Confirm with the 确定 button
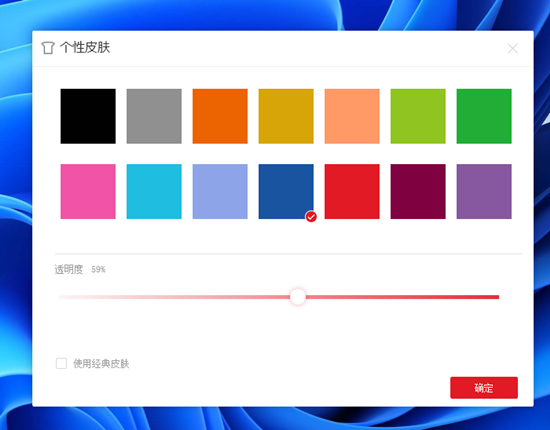Image resolution: width=550 pixels, height=430 pixels. click(x=484, y=388)
